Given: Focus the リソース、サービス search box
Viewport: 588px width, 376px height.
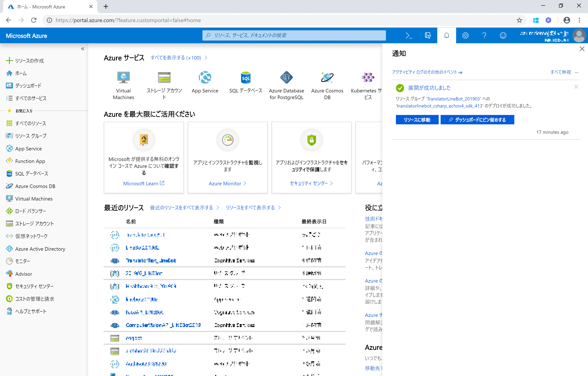Looking at the screenshot, I should 294,35.
